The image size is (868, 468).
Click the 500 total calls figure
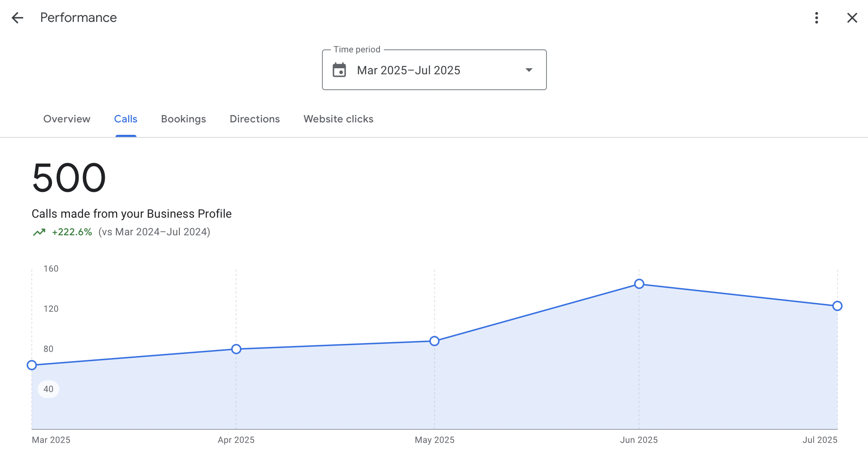coord(69,178)
